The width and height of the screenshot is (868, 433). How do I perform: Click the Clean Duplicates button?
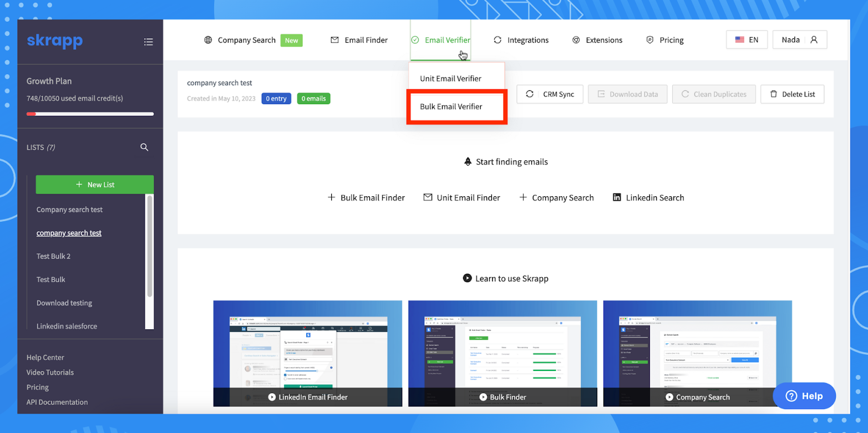pos(713,94)
